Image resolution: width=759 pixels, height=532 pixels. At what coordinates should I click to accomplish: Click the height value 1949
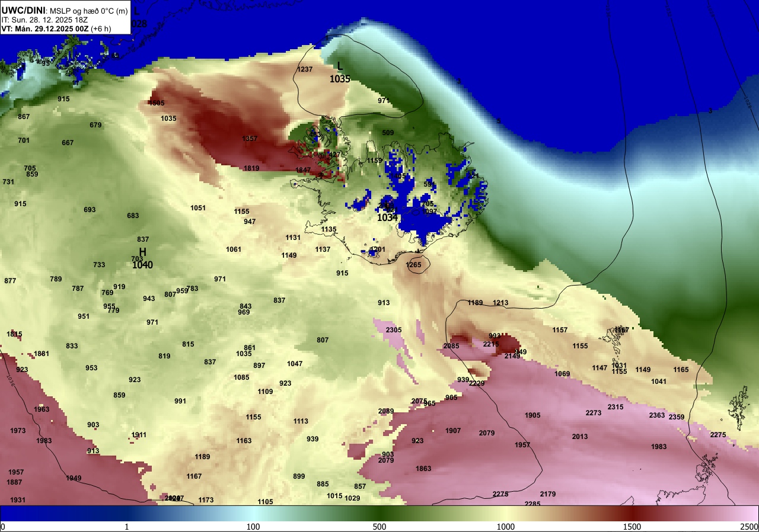[x=74, y=478]
